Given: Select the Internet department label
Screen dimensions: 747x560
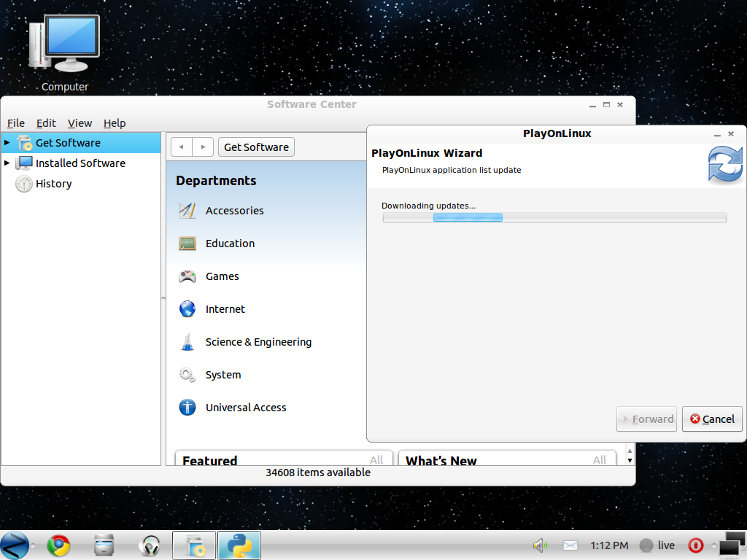Looking at the screenshot, I should [x=225, y=309].
